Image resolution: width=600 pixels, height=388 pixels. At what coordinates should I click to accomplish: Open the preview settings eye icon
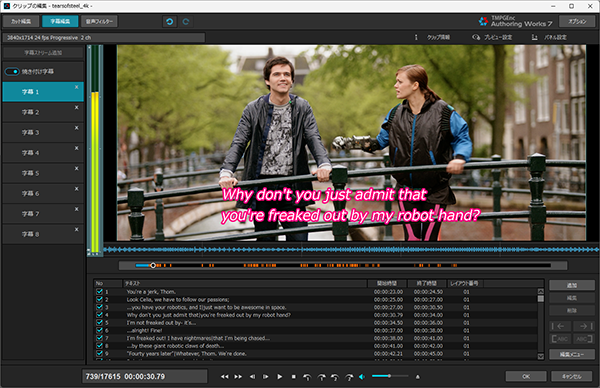pos(476,37)
